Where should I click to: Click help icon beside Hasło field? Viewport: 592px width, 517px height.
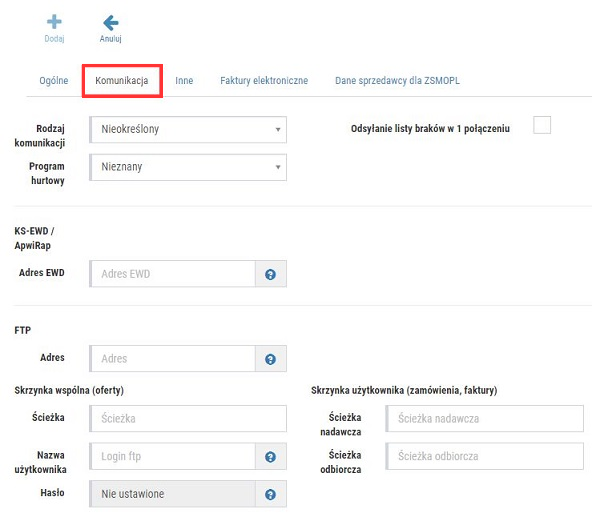[270, 494]
